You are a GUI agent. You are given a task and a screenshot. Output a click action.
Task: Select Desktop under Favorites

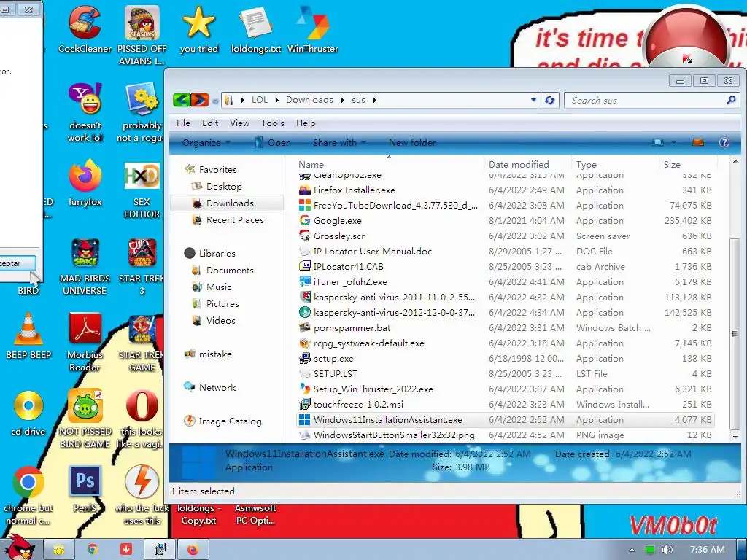pyautogui.click(x=224, y=186)
